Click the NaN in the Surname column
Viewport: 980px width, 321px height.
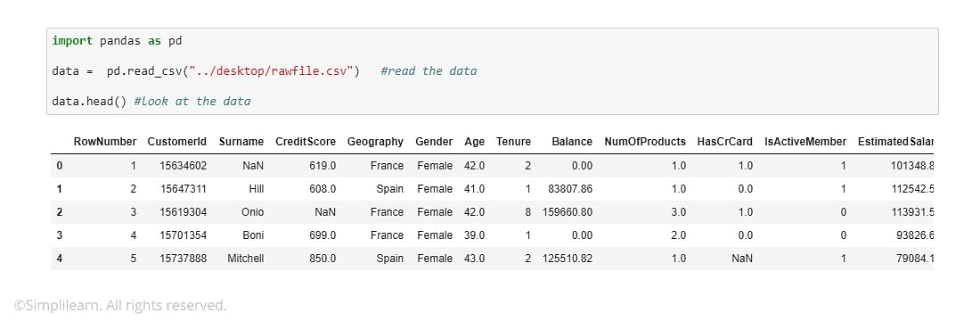[253, 166]
